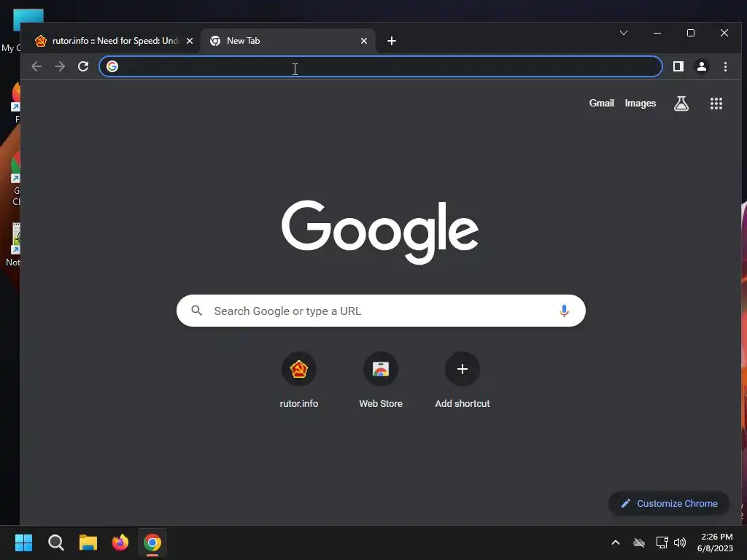This screenshot has width=747, height=560.
Task: Go forward with the forward arrow
Action: coord(60,66)
